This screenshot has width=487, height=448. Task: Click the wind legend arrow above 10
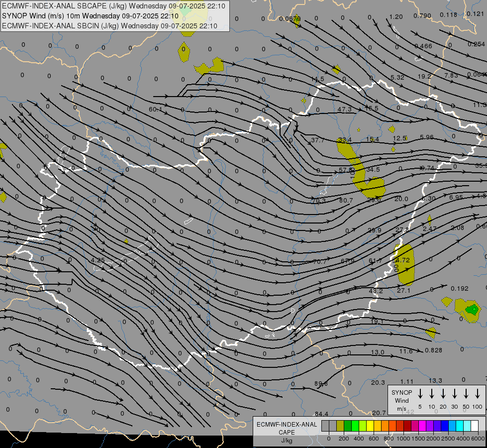coord(431,394)
